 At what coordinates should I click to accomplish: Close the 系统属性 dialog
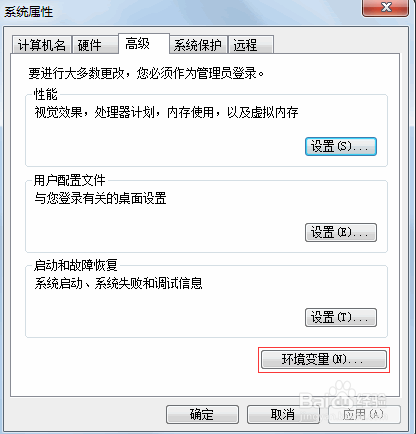(x=385, y=7)
